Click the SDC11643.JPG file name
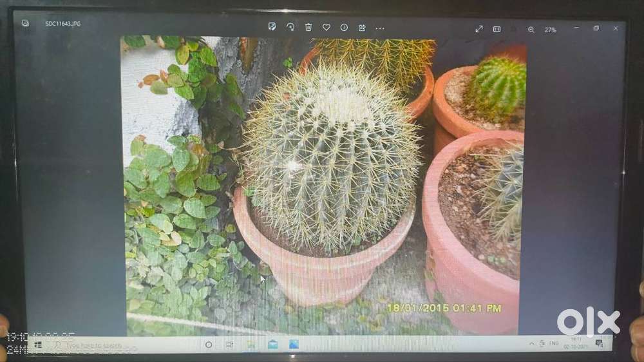Screen dimensions: 644x362 pos(62,24)
